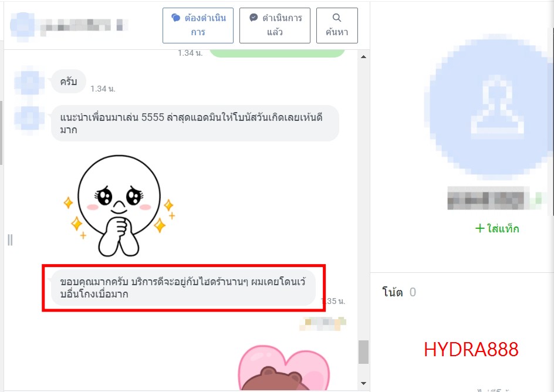
Task: Click the panel resize handle left of chat
Action: coord(10,239)
